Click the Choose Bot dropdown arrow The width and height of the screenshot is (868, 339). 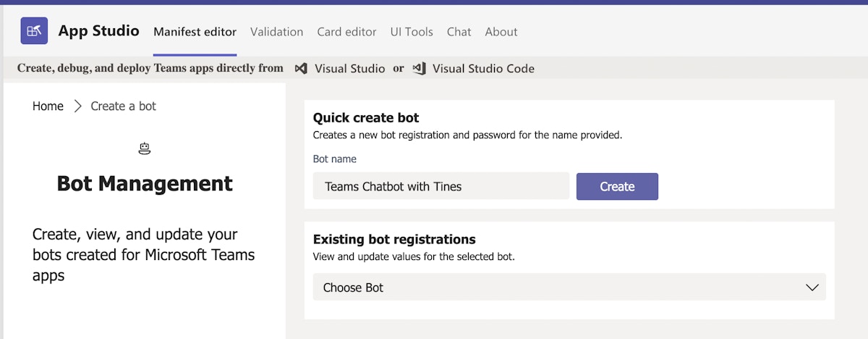(812, 288)
